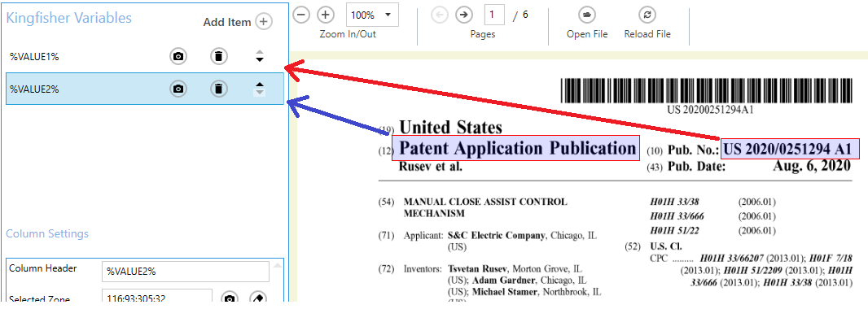
Task: Capture zone for %VALUE2% with camera icon
Action: (178, 89)
